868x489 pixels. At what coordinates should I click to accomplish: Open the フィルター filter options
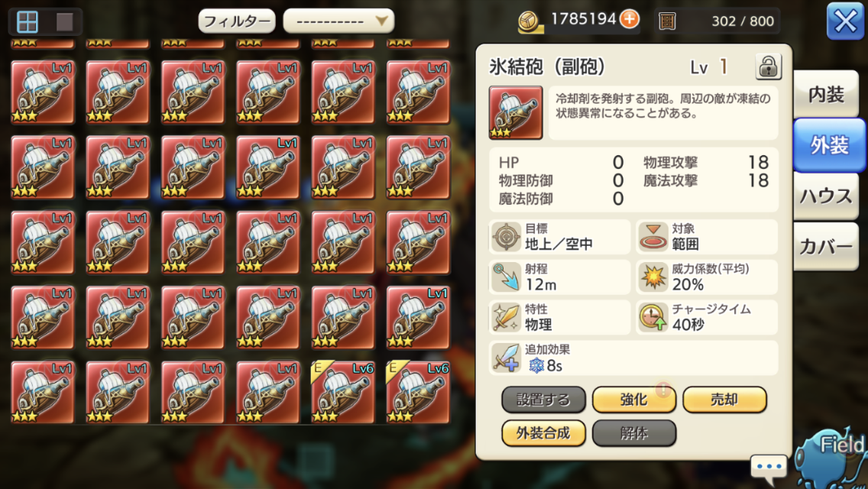[x=236, y=21]
